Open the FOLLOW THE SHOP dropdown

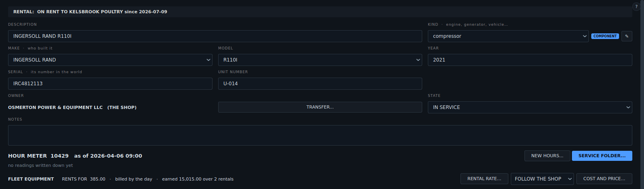542,179
